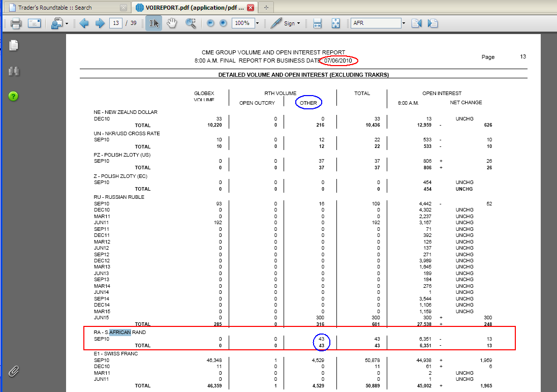Expand the Find search options dropdown
Screen dimensions: 557x392
(404, 23)
